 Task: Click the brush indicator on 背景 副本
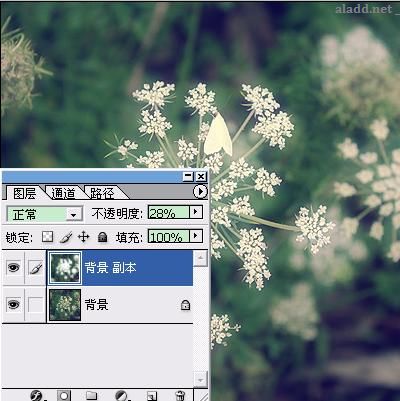36,268
